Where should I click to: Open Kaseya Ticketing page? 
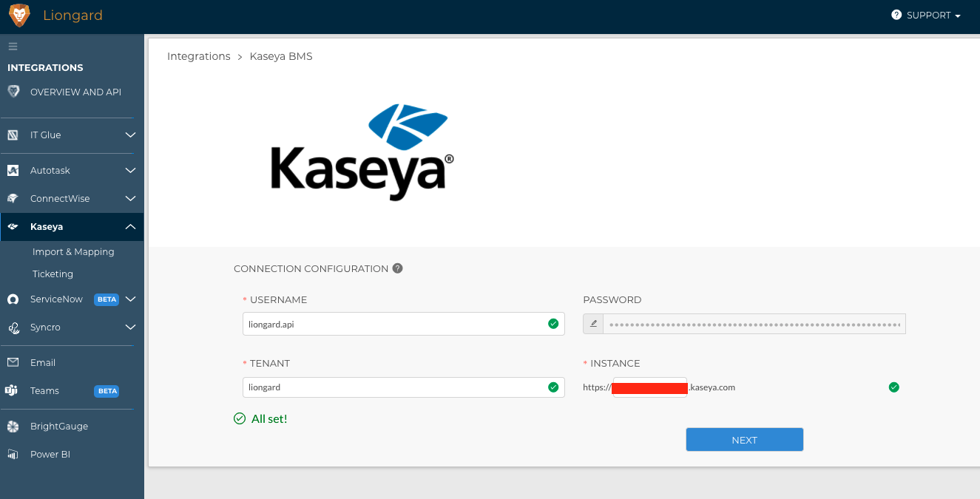(x=53, y=274)
